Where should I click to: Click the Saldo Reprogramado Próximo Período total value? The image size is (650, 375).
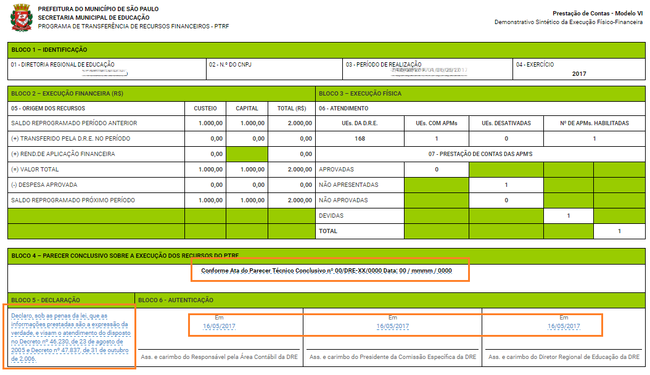(x=300, y=200)
